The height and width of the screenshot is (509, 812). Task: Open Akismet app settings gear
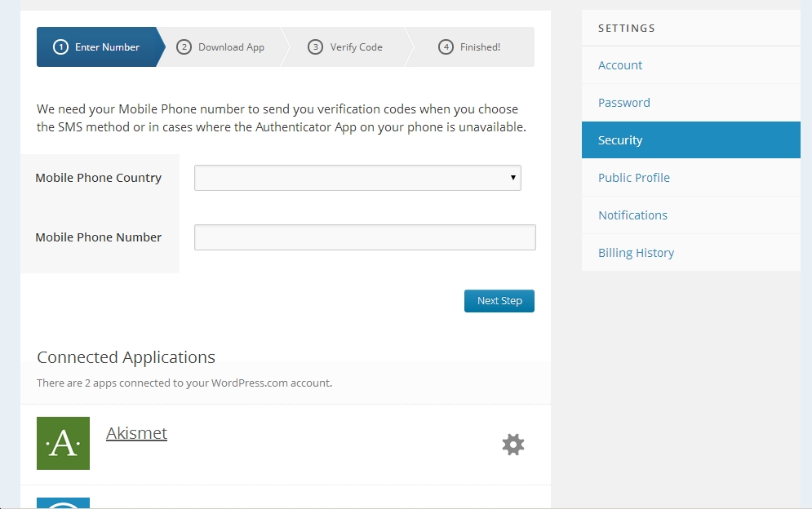pyautogui.click(x=512, y=445)
